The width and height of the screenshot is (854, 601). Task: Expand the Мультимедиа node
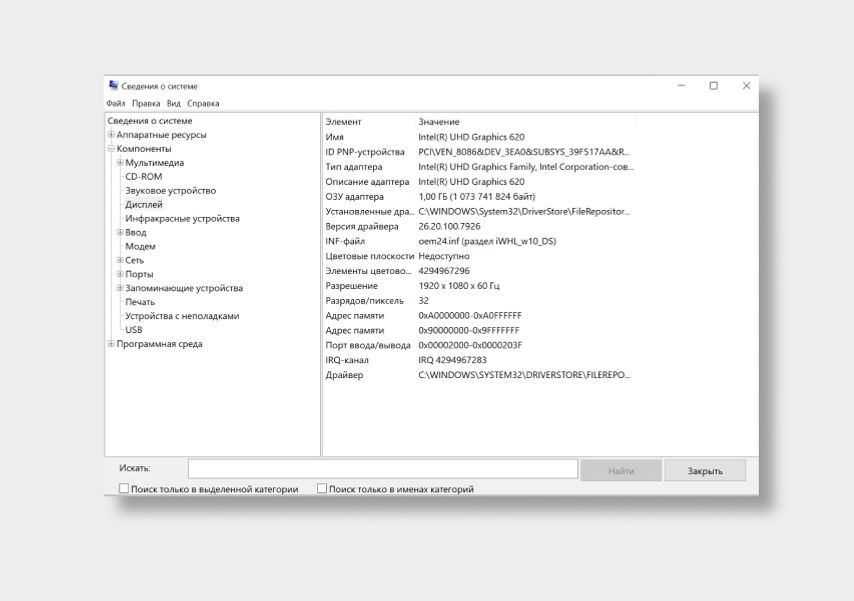coord(120,162)
